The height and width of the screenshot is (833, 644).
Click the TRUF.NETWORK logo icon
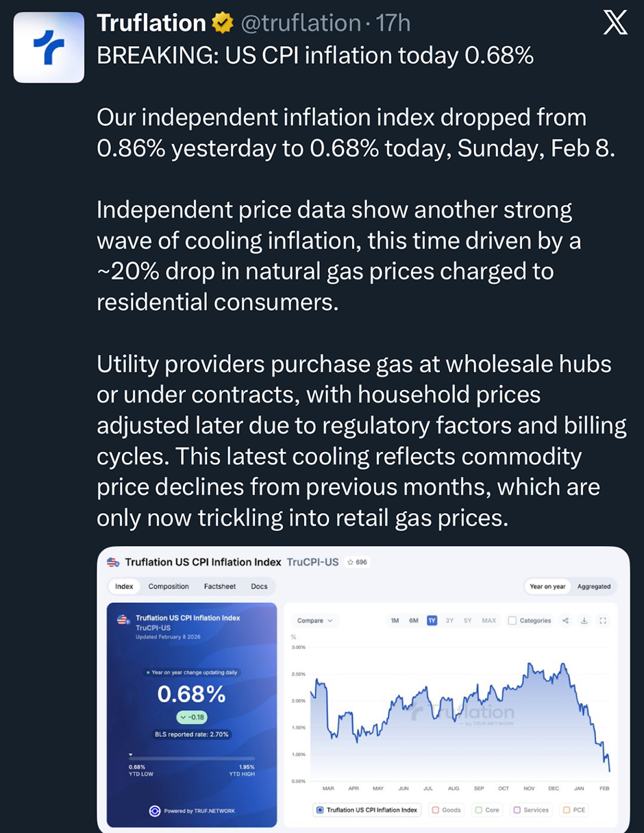[x=155, y=810]
